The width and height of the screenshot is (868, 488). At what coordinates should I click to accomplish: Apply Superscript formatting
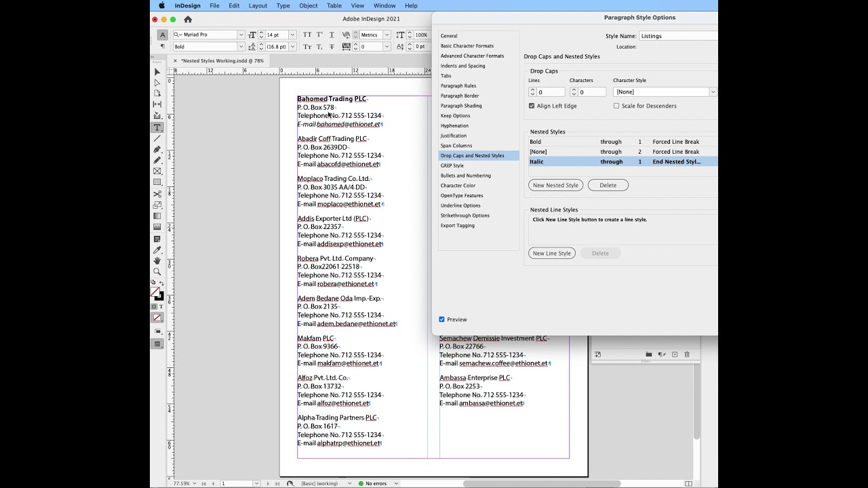(319, 35)
